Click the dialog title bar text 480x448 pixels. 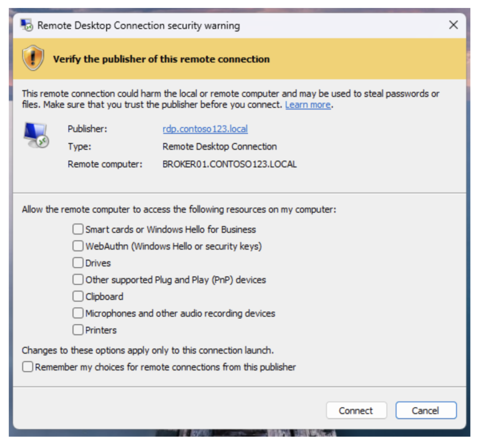point(138,25)
